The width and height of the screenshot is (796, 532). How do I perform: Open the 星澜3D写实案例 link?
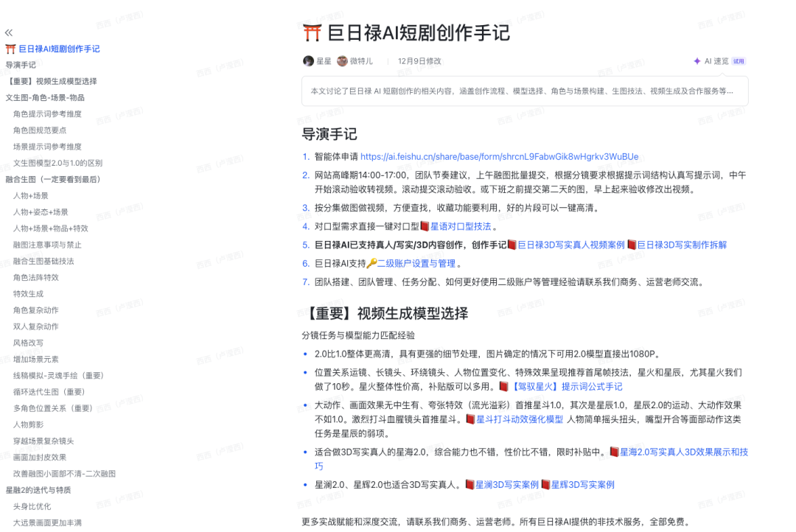tap(506, 485)
